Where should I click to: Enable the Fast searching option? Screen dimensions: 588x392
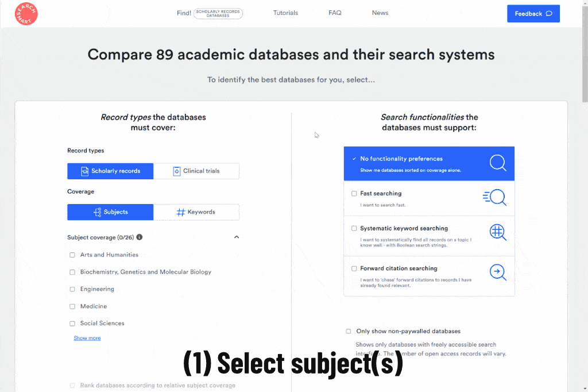[354, 193]
